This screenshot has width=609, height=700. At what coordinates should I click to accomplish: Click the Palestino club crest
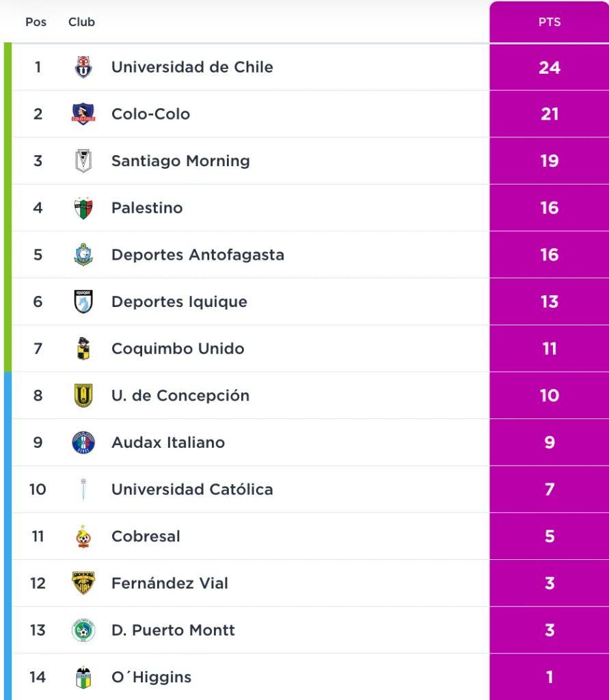click(83, 208)
